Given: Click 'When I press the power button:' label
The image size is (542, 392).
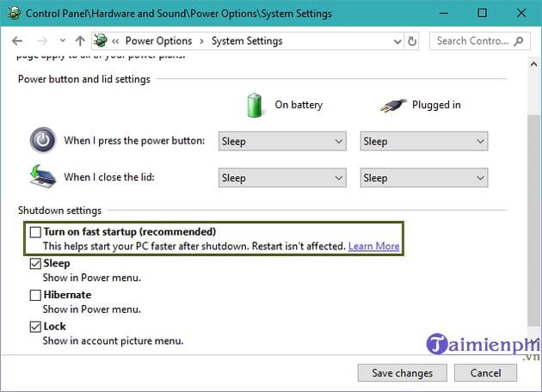Looking at the screenshot, I should point(134,141).
